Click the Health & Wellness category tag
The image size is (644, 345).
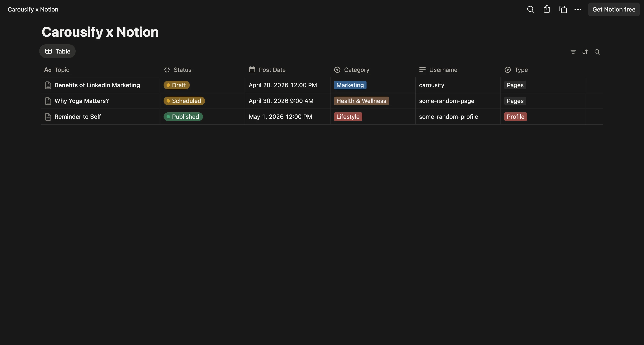(x=361, y=101)
